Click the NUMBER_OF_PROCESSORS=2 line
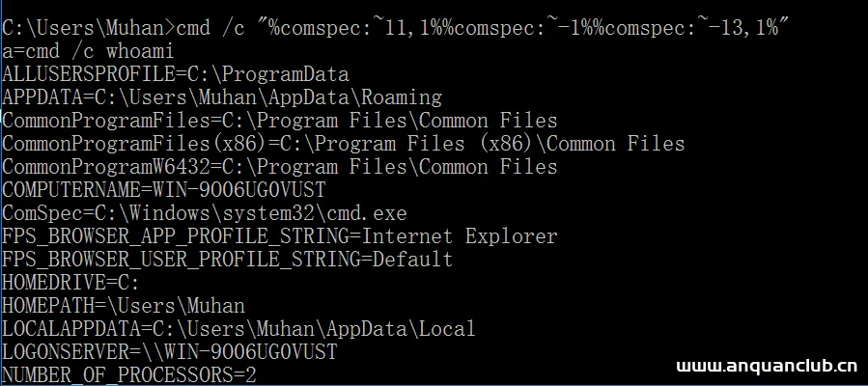Image resolution: width=868 pixels, height=386 pixels. [x=129, y=374]
